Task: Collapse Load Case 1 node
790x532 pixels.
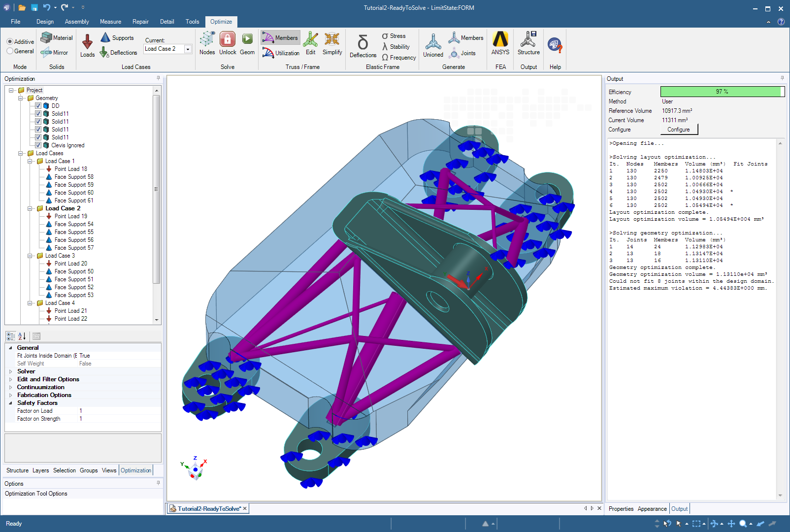Action: (30, 161)
